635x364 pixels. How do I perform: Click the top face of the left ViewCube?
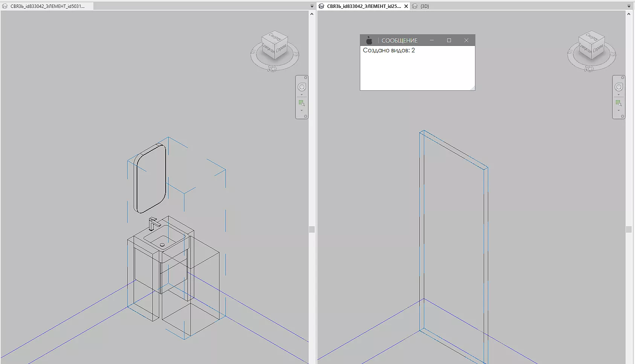[x=275, y=38]
